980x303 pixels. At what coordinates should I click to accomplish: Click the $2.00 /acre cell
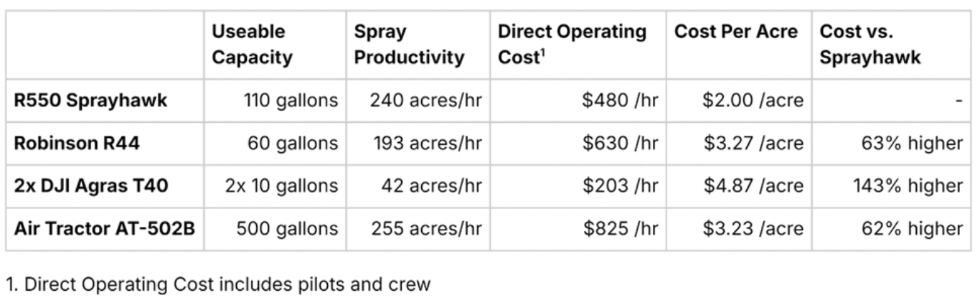click(753, 101)
